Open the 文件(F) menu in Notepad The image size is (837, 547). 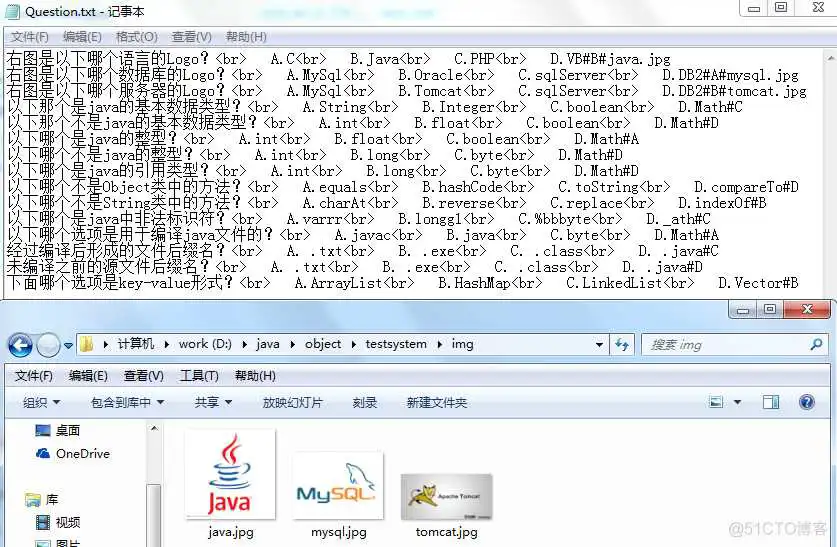tap(30, 37)
